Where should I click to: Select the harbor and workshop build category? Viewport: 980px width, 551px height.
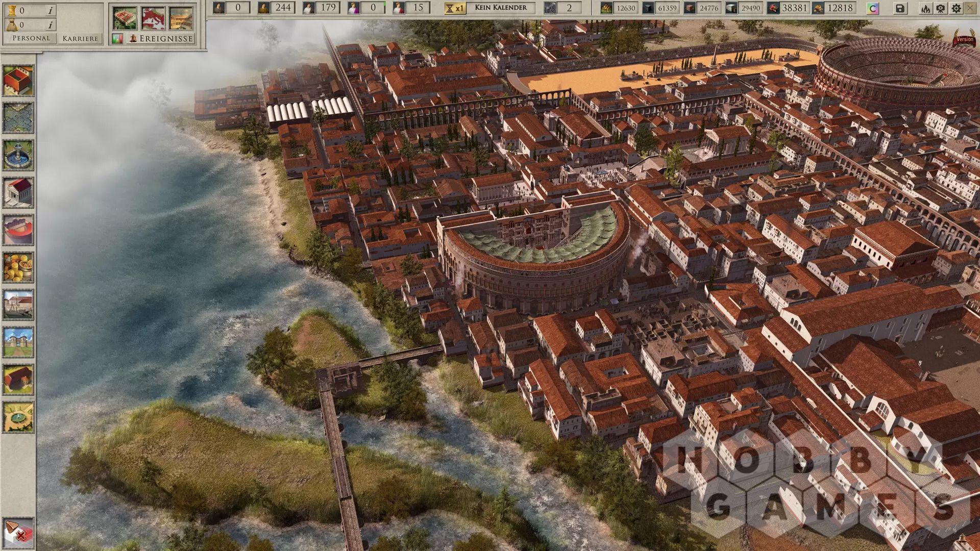(x=18, y=305)
